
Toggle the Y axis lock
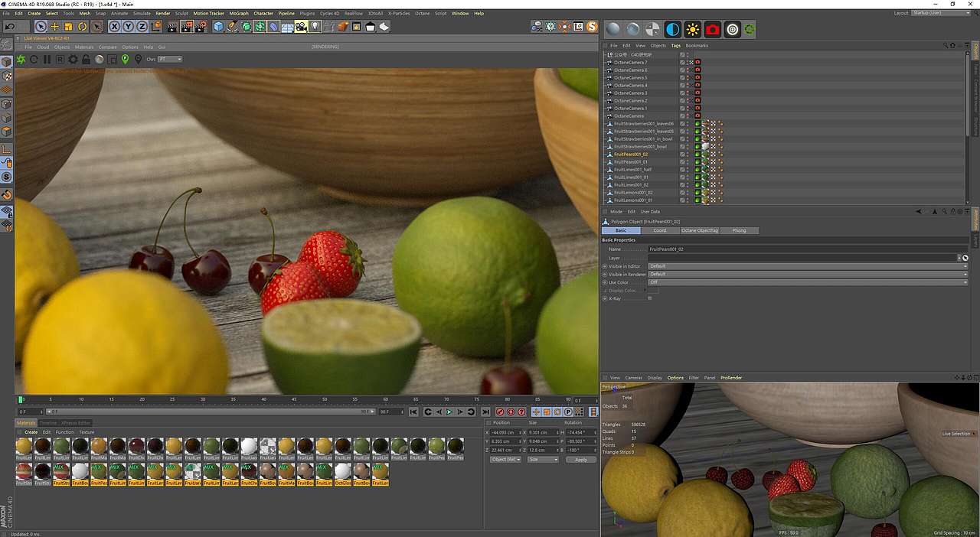coord(128,27)
